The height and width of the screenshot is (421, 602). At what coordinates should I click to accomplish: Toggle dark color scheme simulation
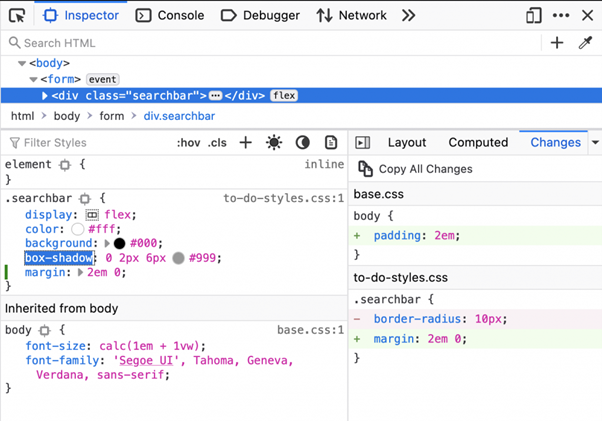[x=302, y=143]
